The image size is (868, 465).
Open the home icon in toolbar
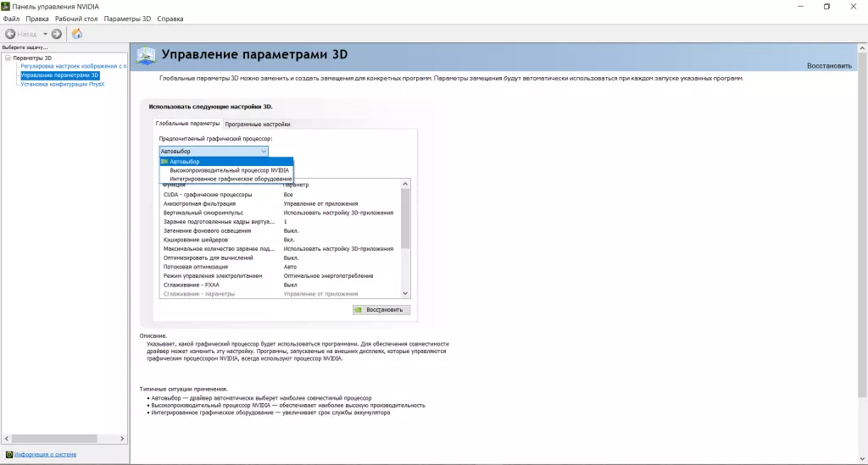77,34
